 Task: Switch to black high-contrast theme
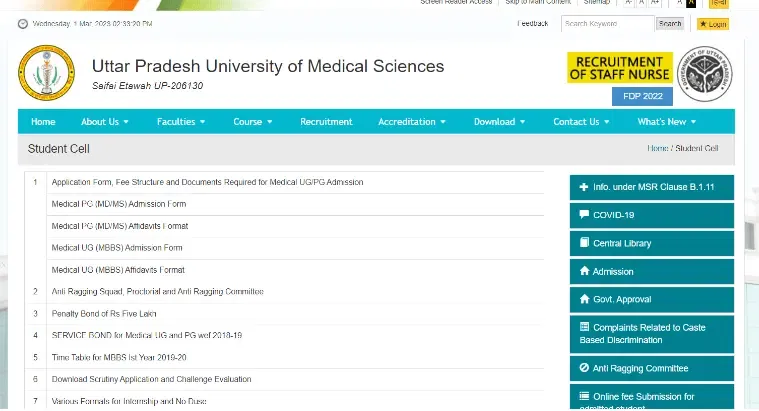pyautogui.click(x=691, y=3)
